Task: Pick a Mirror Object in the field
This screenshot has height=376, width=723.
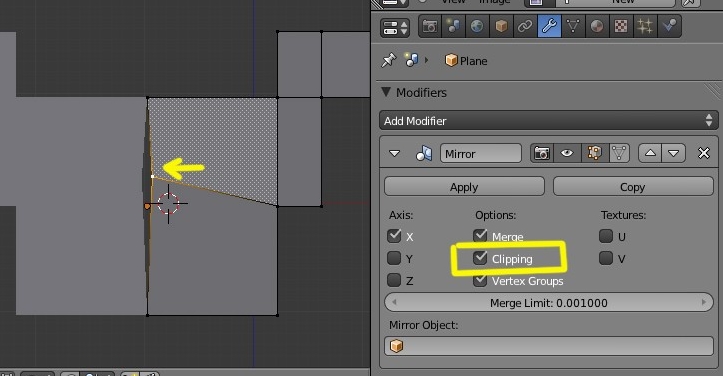Action: coord(549,346)
